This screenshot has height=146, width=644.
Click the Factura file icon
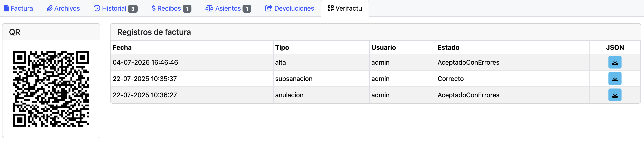point(7,9)
